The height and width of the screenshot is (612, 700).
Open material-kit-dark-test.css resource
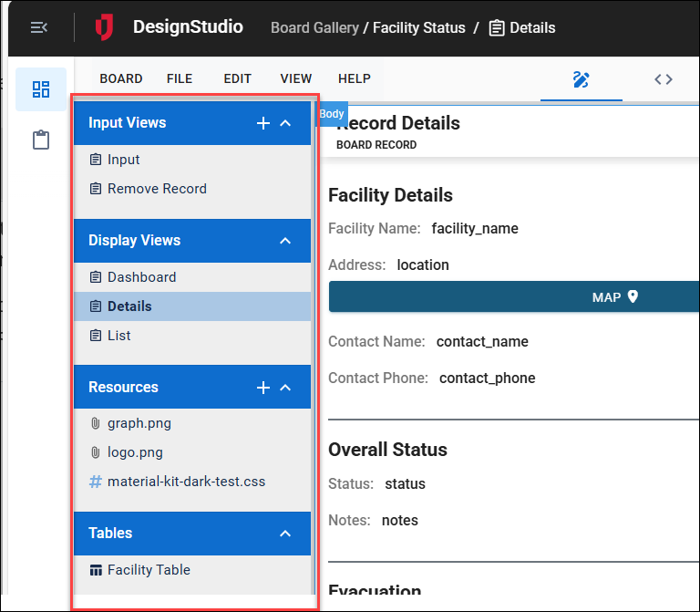[x=186, y=482]
